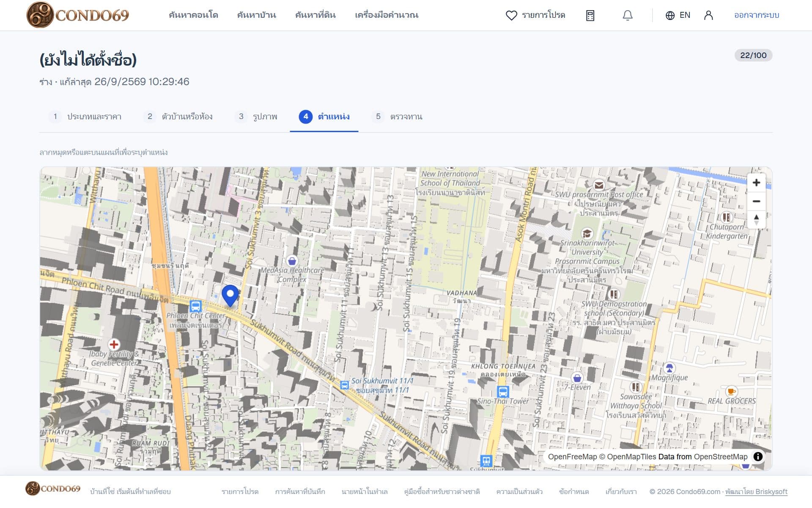The image size is (812, 508).
Task: Open favorites via the heart icon
Action: pyautogui.click(x=511, y=15)
